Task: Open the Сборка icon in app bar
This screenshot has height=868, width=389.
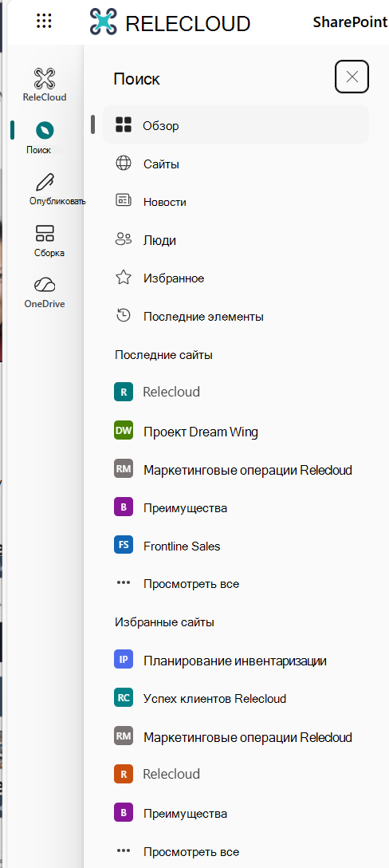Action: (45, 233)
